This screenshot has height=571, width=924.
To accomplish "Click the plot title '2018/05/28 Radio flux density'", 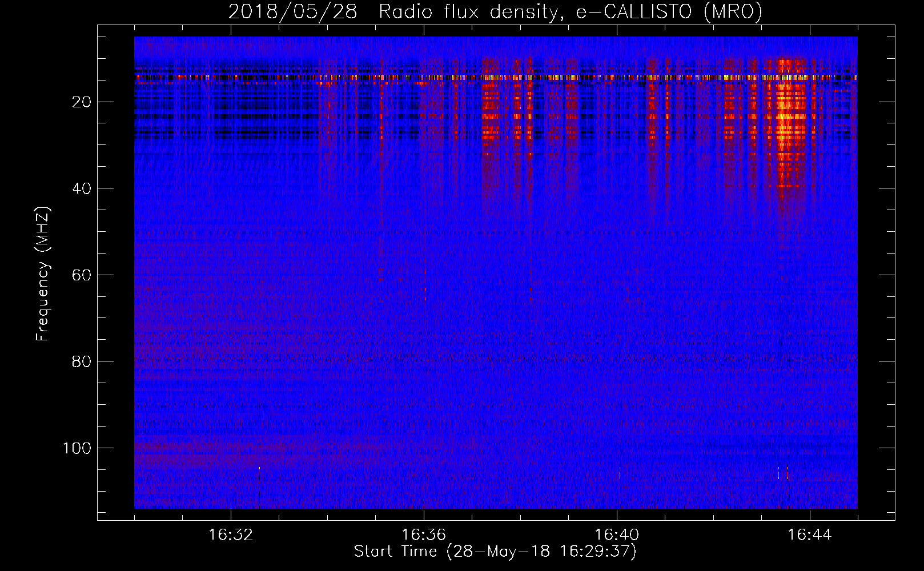I will [x=495, y=11].
